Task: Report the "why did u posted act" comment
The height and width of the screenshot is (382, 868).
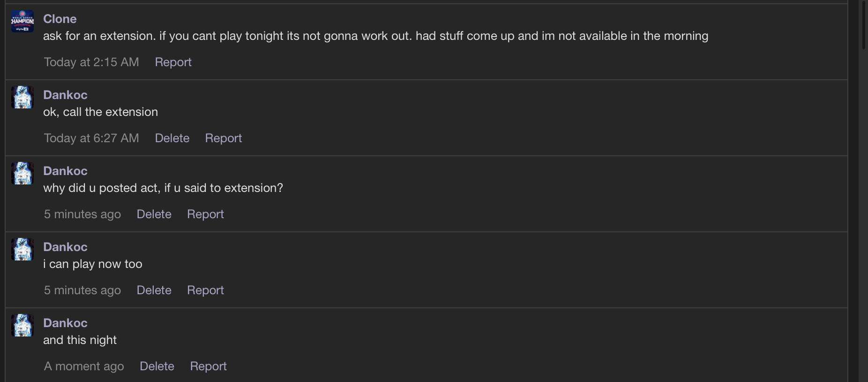Action: [x=205, y=214]
